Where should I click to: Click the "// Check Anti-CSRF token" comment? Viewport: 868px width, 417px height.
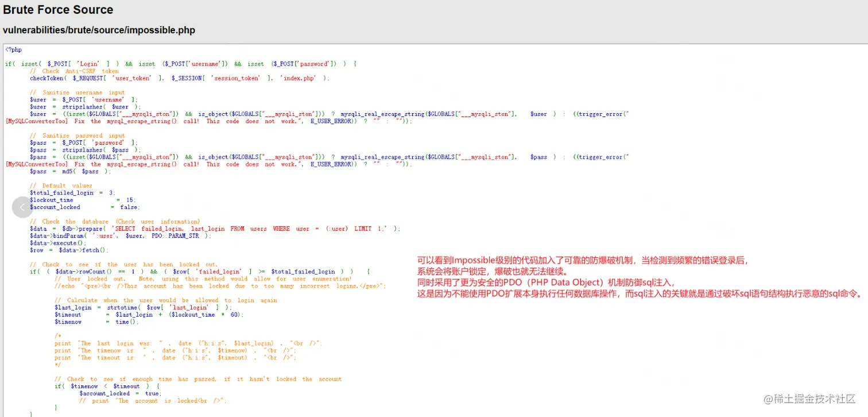click(x=75, y=71)
